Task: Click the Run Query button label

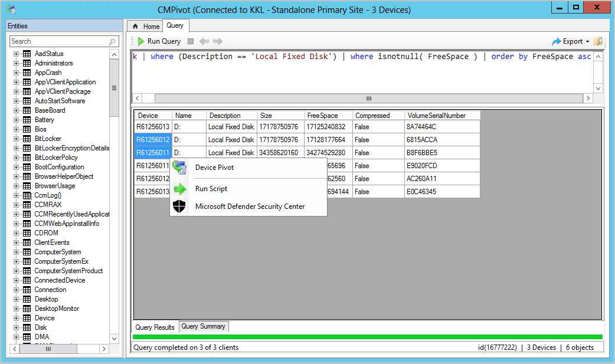Action: [x=164, y=41]
